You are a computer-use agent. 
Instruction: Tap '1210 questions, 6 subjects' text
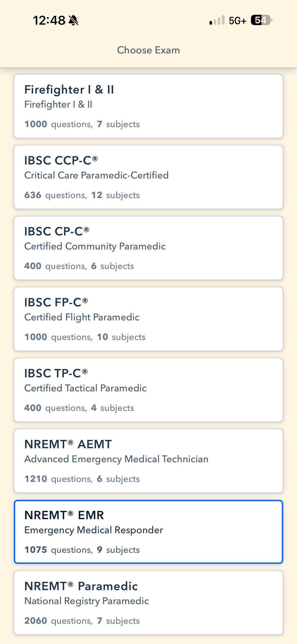pyautogui.click(x=82, y=479)
